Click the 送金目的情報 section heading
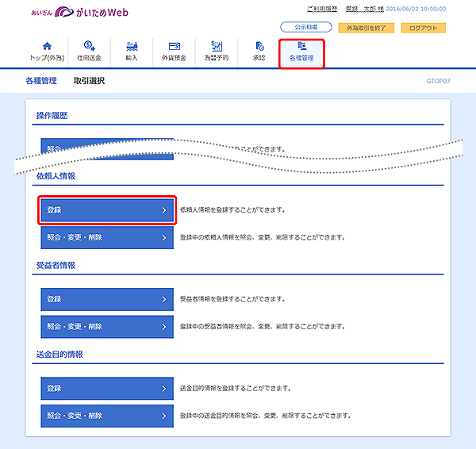The width and height of the screenshot is (476, 449). [x=59, y=355]
